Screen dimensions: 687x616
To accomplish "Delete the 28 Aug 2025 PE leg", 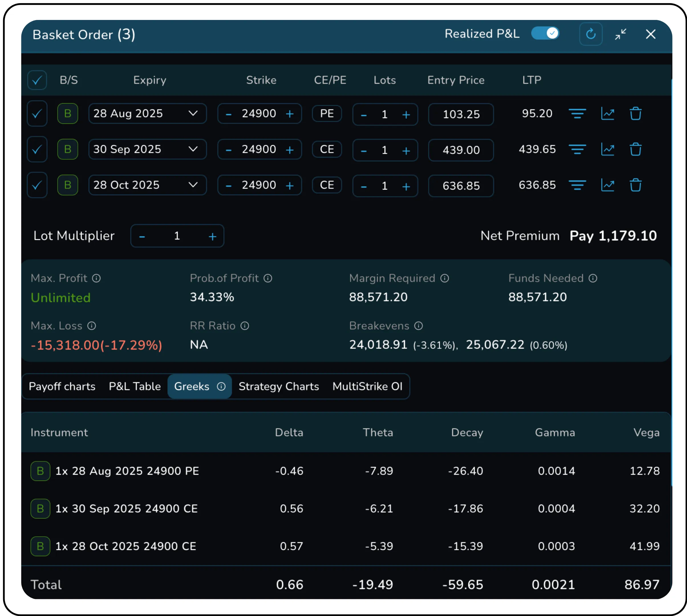I will [x=636, y=114].
